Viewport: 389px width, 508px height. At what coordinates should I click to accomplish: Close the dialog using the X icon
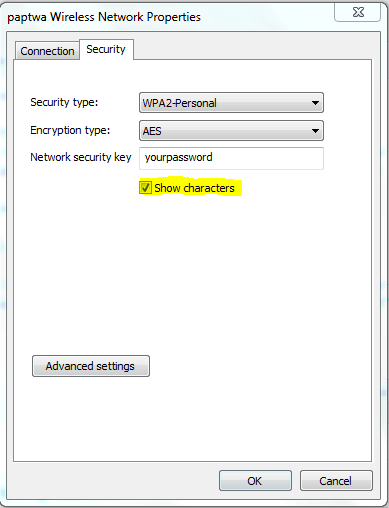(358, 12)
